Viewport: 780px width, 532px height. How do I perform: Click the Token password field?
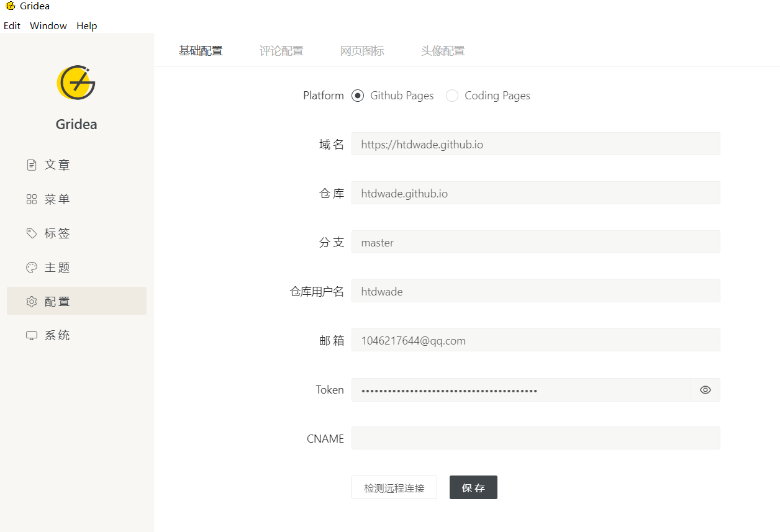(521, 390)
